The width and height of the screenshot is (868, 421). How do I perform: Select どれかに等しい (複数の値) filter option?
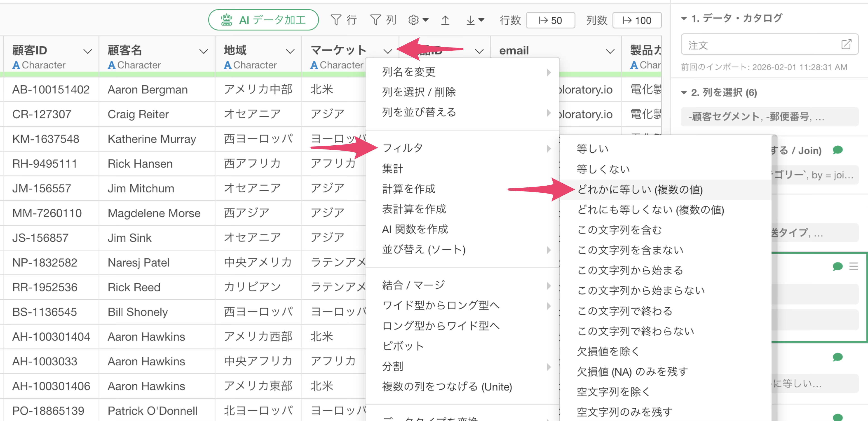click(639, 189)
